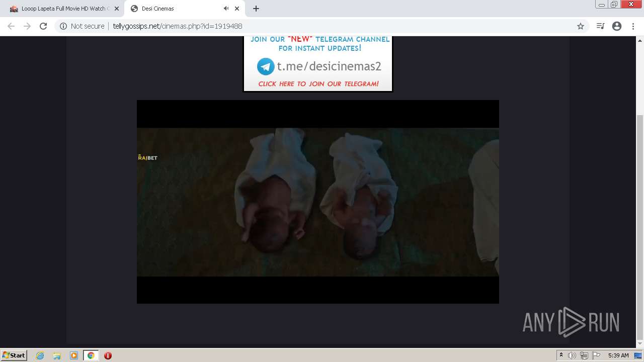The height and width of the screenshot is (362, 644).
Task: Click the address bar URL
Action: pos(178,26)
